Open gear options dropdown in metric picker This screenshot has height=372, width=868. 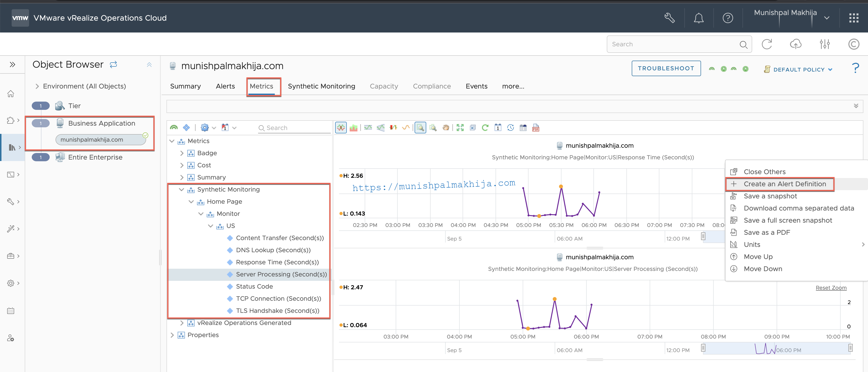(208, 128)
